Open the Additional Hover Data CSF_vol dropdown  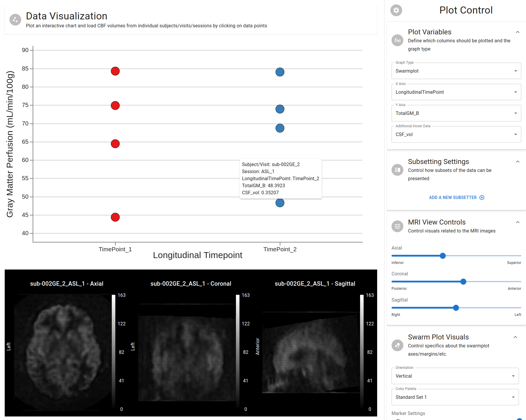pyautogui.click(x=456, y=134)
